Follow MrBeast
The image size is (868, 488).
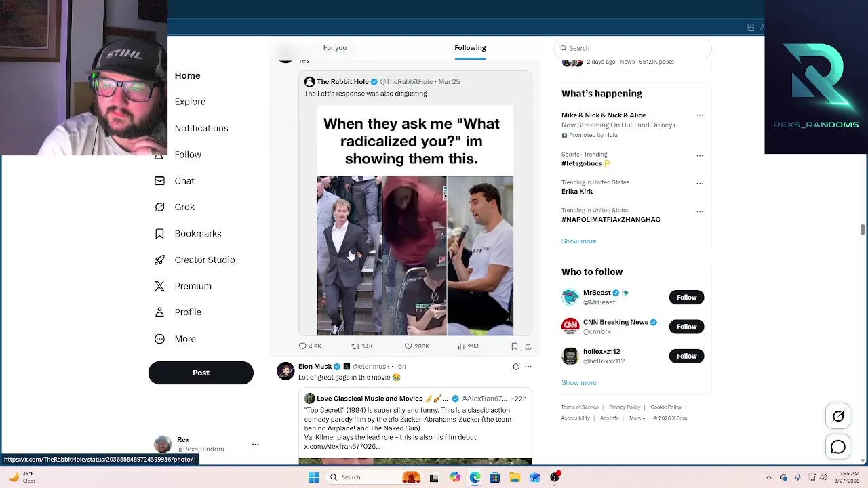point(686,297)
